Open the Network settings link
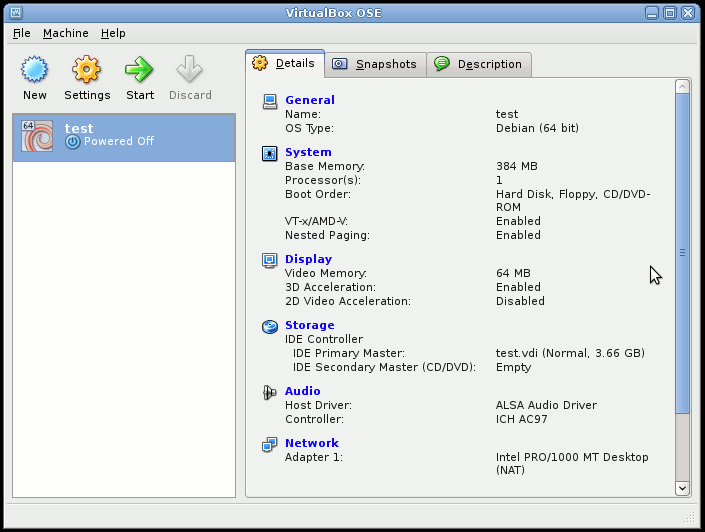The height and width of the screenshot is (532, 705). (x=312, y=443)
